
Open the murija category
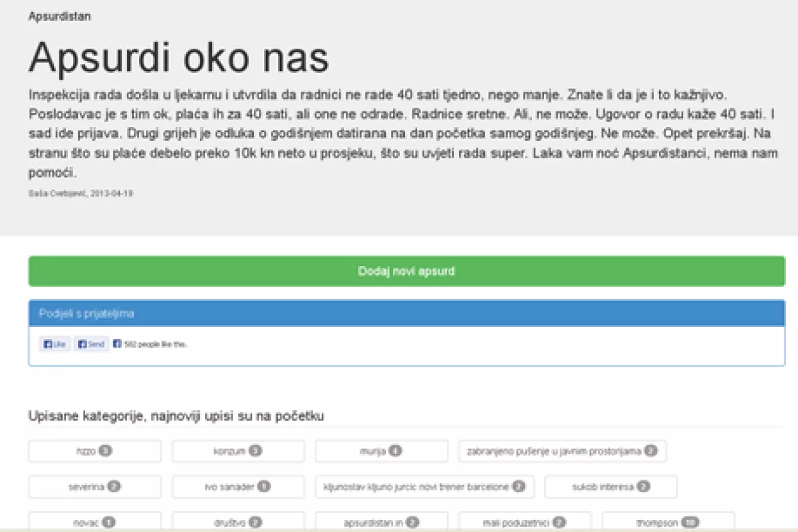click(x=381, y=451)
